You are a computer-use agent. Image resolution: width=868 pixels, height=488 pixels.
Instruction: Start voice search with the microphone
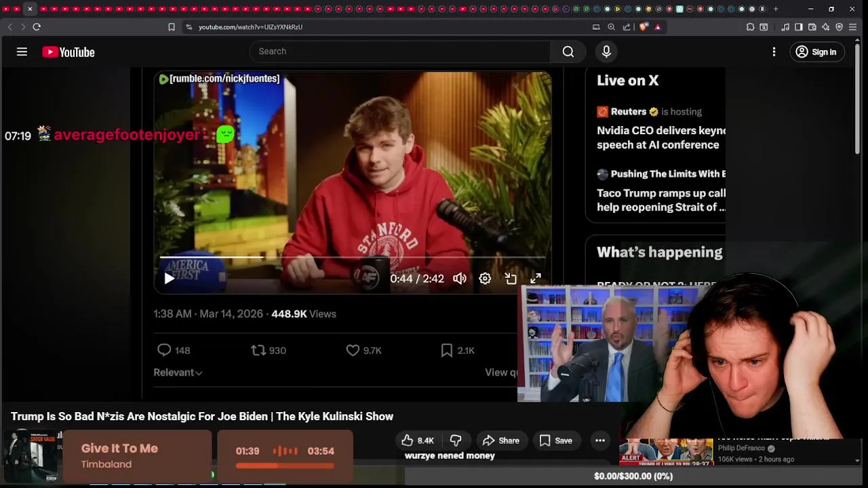(606, 52)
